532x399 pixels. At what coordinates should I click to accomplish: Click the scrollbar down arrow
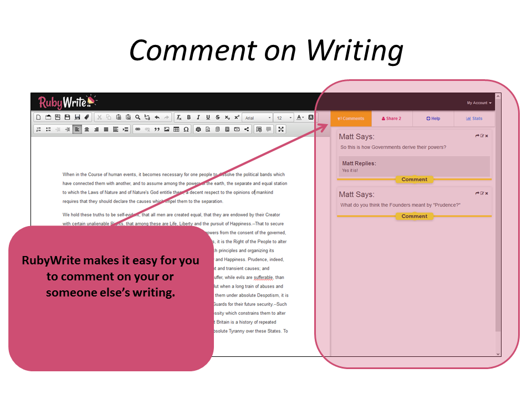pos(498,354)
